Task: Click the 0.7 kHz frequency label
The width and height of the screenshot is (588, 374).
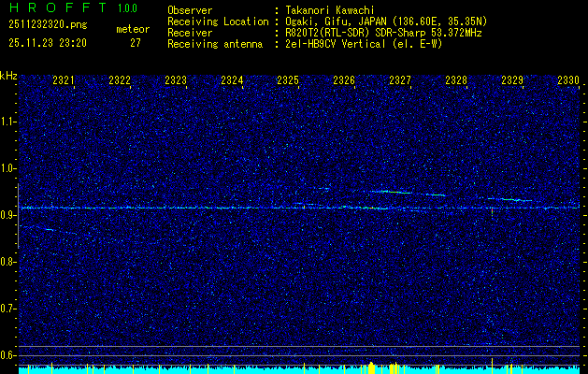Action: point(7,309)
